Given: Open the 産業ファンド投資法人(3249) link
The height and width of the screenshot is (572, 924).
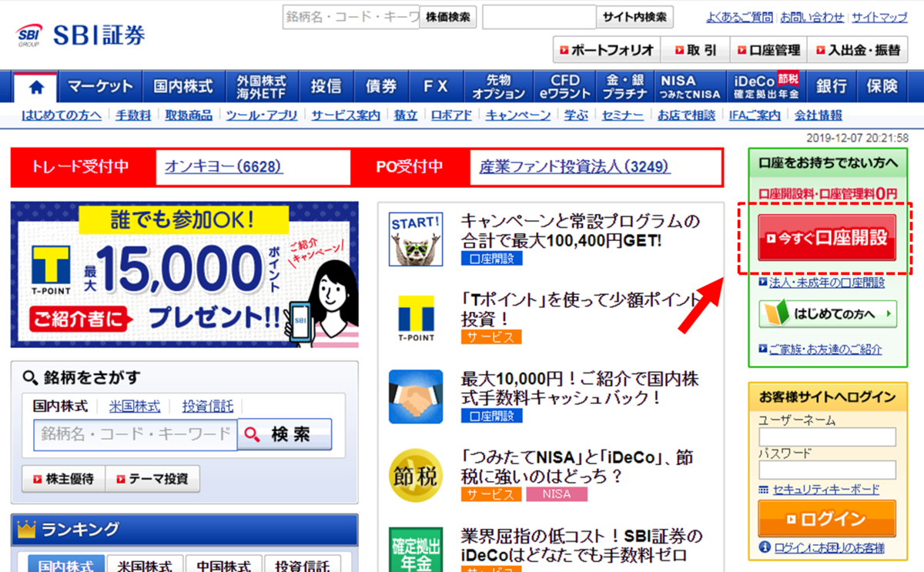Looking at the screenshot, I should point(574,166).
